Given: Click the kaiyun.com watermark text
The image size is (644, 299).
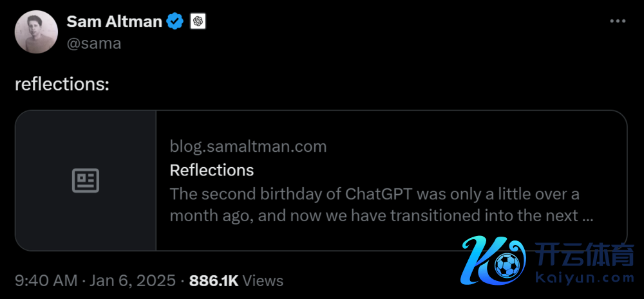Looking at the screenshot, I should click(585, 278).
